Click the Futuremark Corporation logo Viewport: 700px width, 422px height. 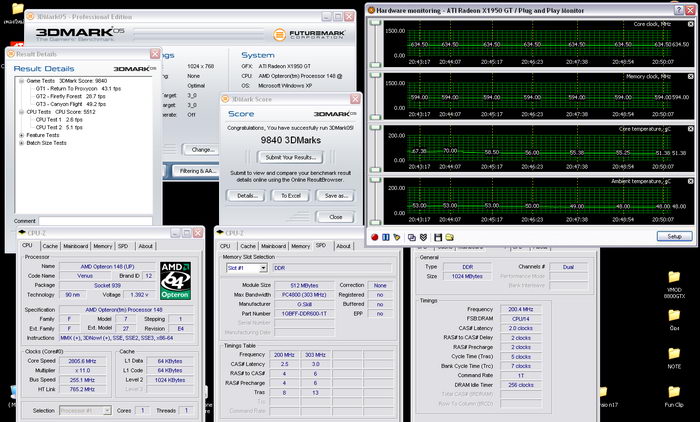(x=309, y=34)
